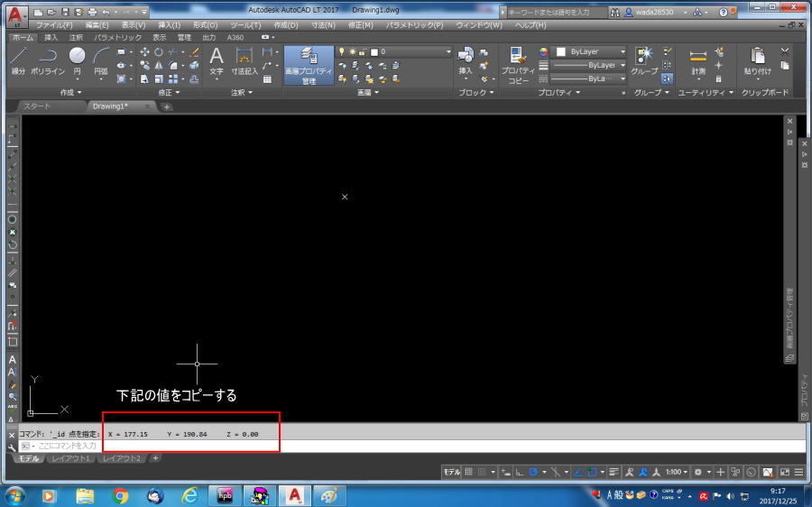Click the binoculars search icon
Screen dimensions: 812x507
tap(614, 12)
